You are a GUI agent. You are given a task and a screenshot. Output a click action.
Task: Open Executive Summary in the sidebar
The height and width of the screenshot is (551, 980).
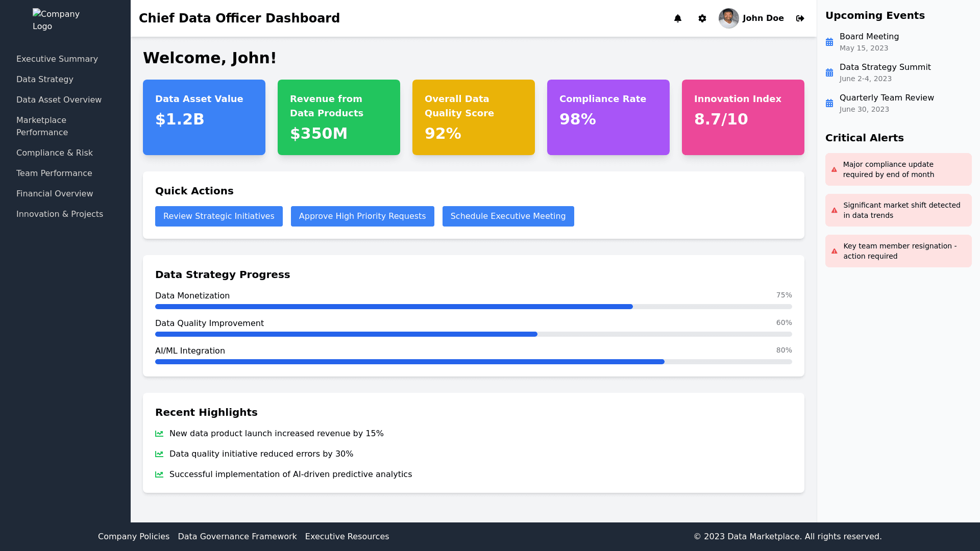click(57, 59)
